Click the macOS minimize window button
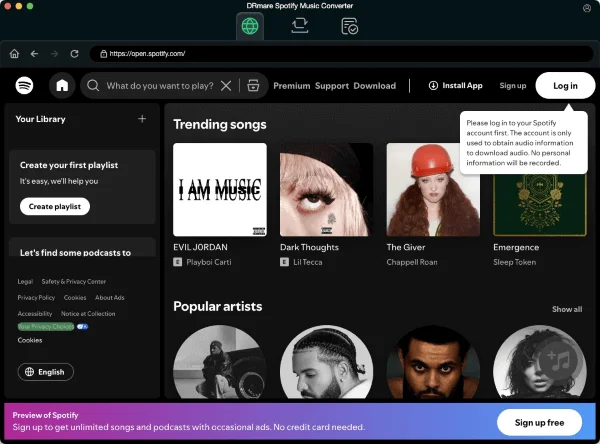This screenshot has width=600, height=444. (19, 6)
